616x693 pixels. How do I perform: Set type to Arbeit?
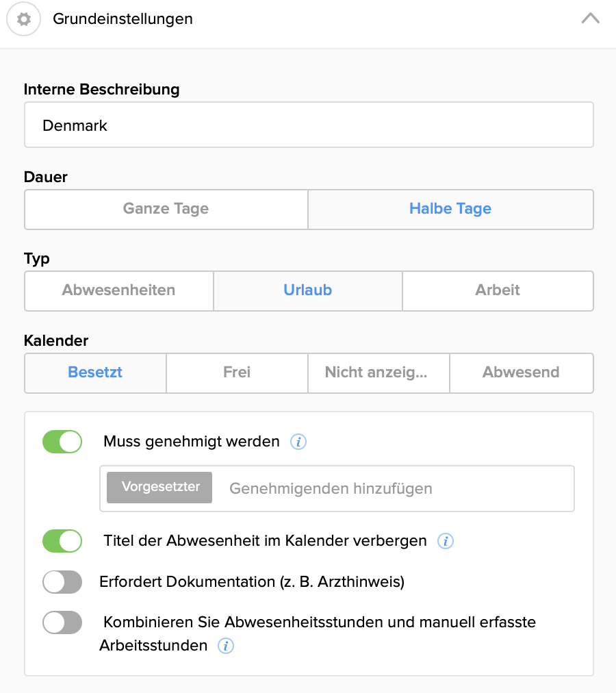click(x=498, y=290)
